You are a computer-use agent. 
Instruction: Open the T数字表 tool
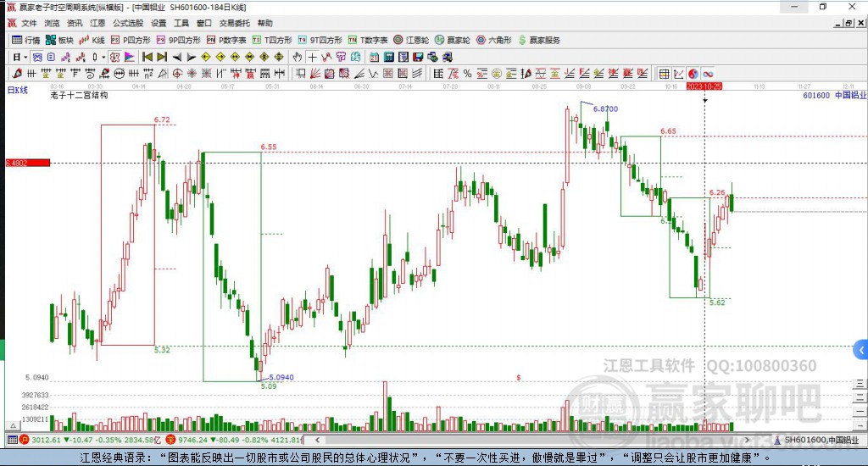click(368, 40)
